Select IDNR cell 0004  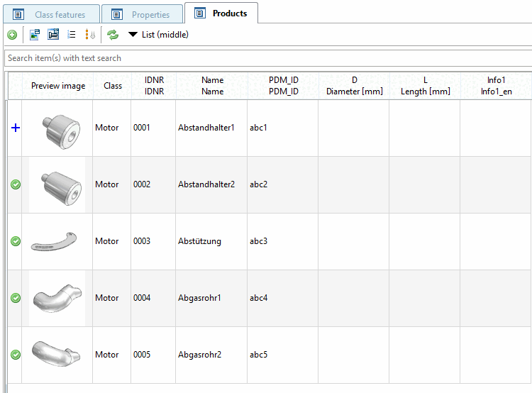coord(153,298)
